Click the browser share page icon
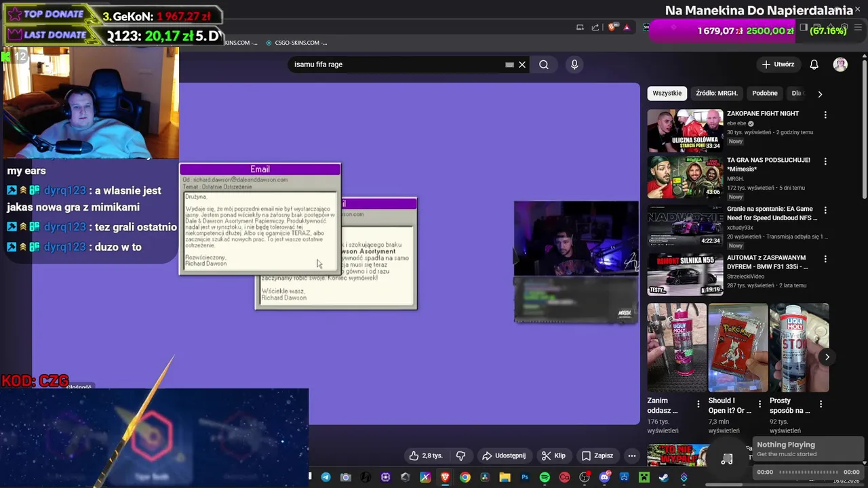This screenshot has width=868, height=488. click(595, 27)
